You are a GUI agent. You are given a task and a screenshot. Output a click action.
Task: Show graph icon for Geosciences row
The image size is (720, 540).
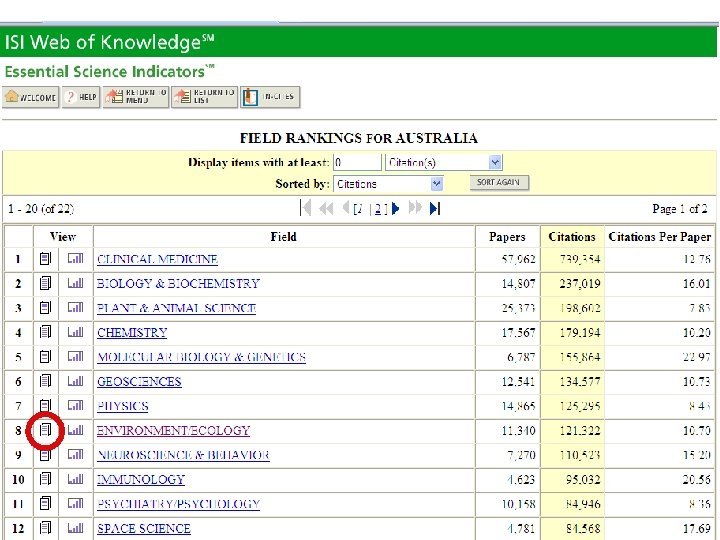click(75, 381)
